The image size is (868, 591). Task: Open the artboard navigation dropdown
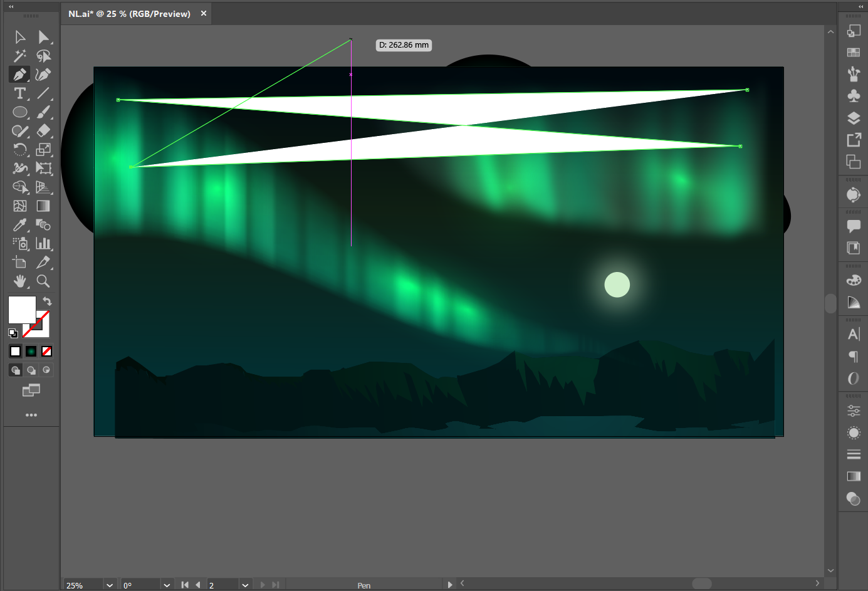click(245, 585)
